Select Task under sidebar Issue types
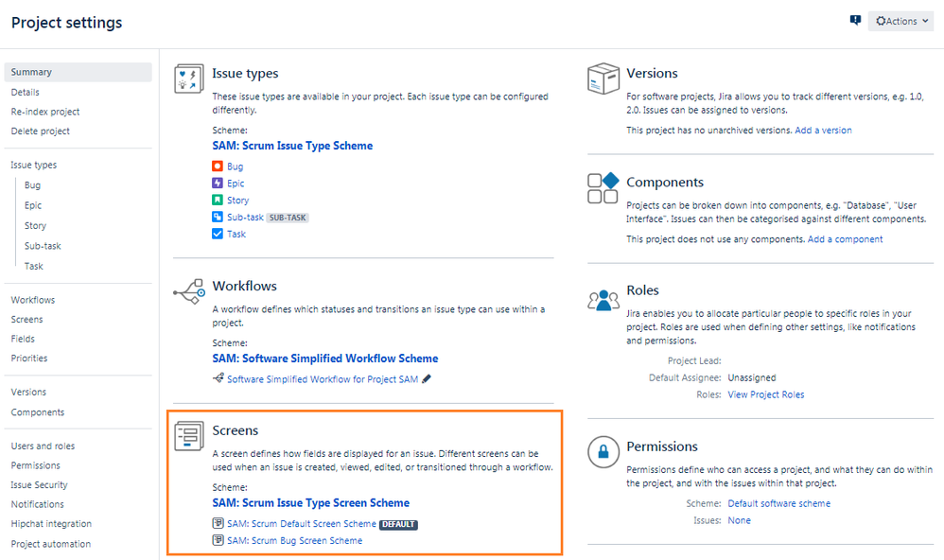This screenshot has width=944, height=560. pyautogui.click(x=34, y=266)
